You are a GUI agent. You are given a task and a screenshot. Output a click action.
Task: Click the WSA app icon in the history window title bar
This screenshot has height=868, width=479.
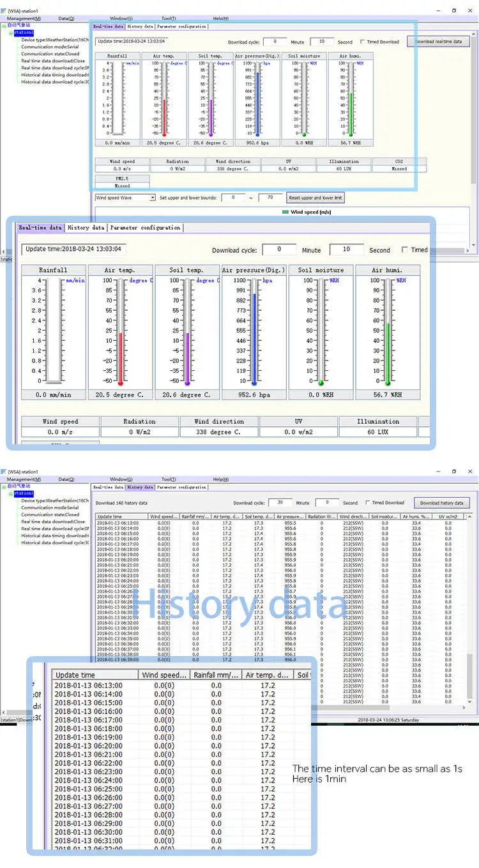(x=4, y=472)
